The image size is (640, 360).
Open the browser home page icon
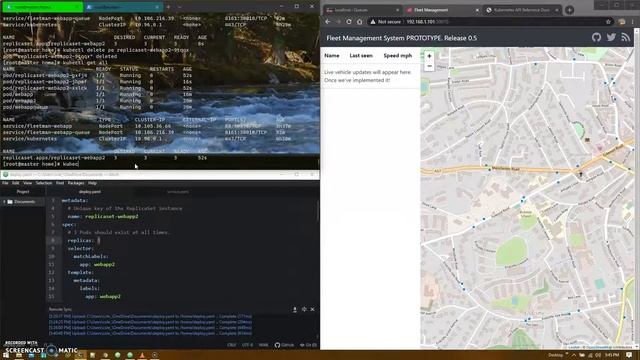(360, 22)
